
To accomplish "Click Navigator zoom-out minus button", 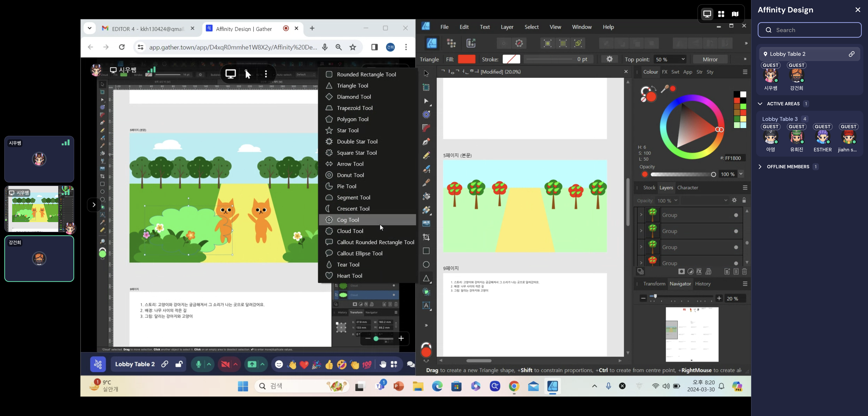I will [x=643, y=298].
